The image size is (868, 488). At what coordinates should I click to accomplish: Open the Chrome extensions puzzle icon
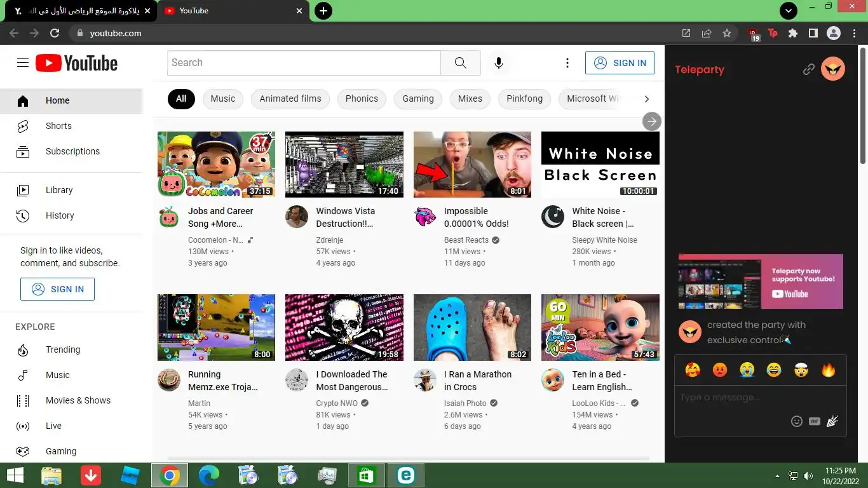793,33
